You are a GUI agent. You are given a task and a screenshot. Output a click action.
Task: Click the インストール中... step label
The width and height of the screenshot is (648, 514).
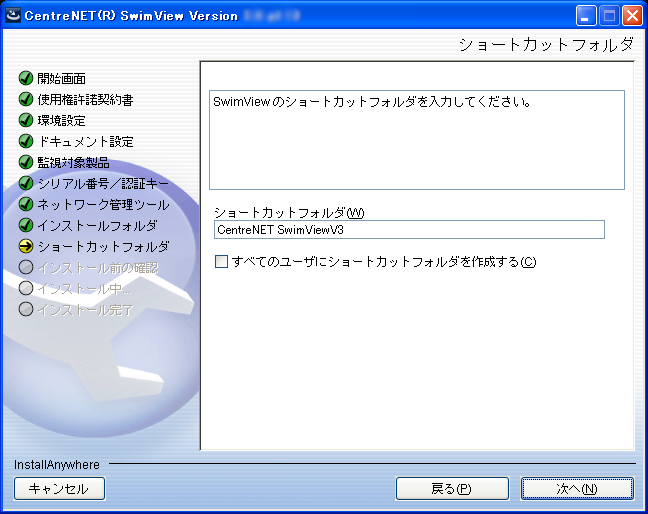pyautogui.click(x=84, y=289)
